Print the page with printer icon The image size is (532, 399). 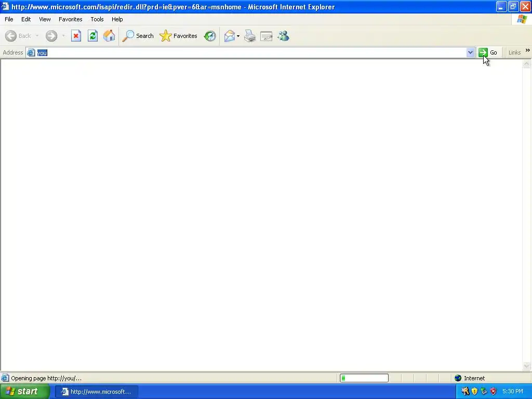(250, 36)
